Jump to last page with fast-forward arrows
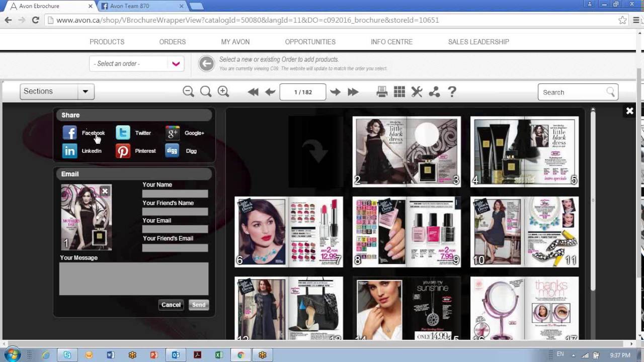 (x=353, y=92)
